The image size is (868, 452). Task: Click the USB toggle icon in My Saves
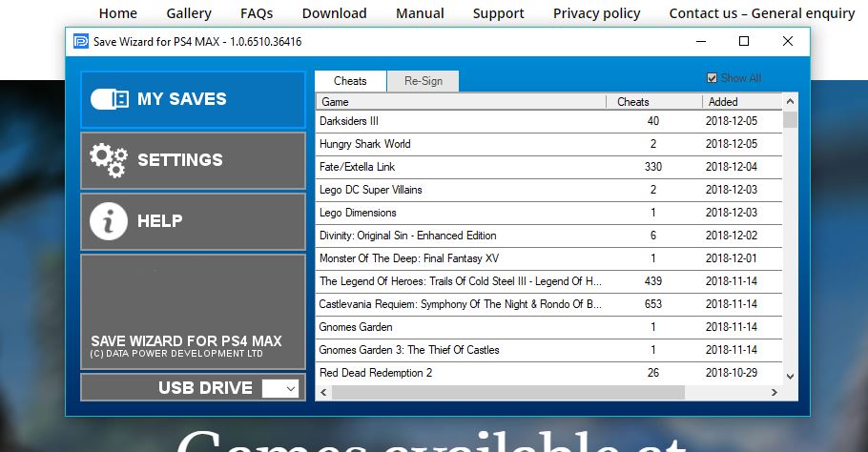point(109,99)
